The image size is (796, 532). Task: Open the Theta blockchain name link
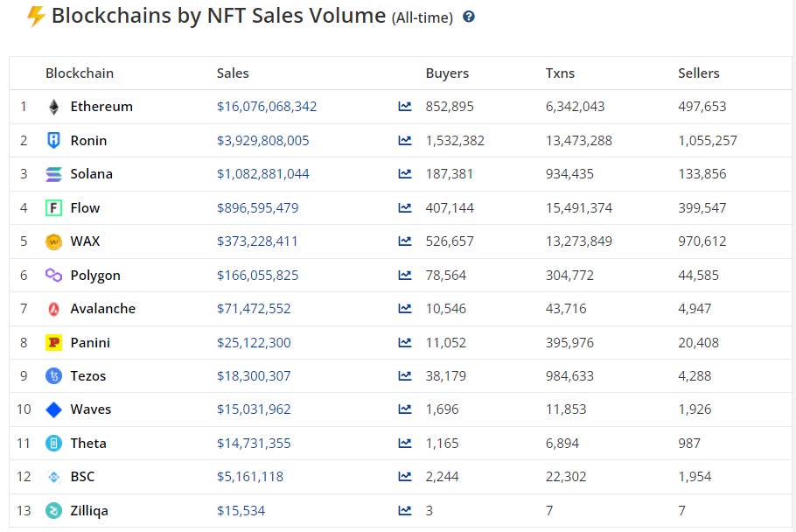(x=88, y=443)
